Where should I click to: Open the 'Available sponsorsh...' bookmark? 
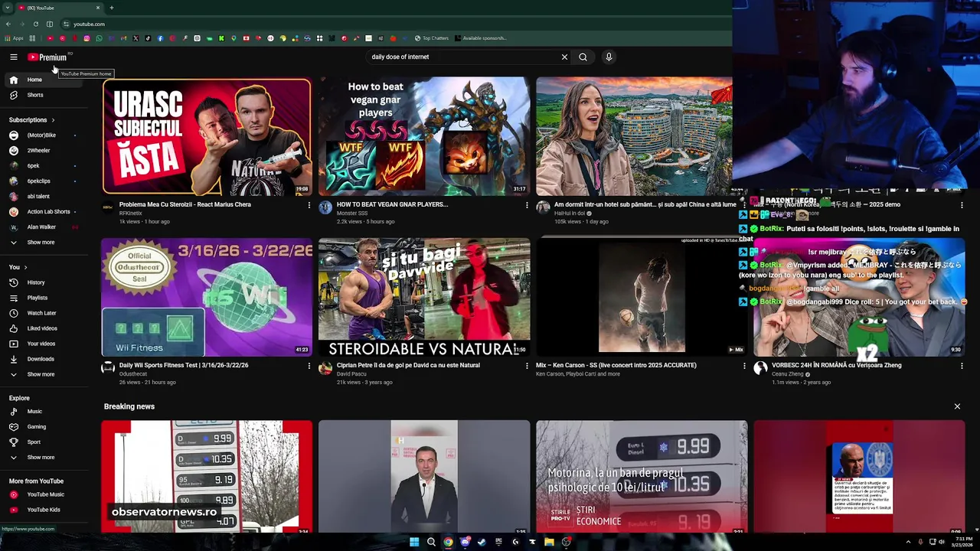click(x=480, y=38)
